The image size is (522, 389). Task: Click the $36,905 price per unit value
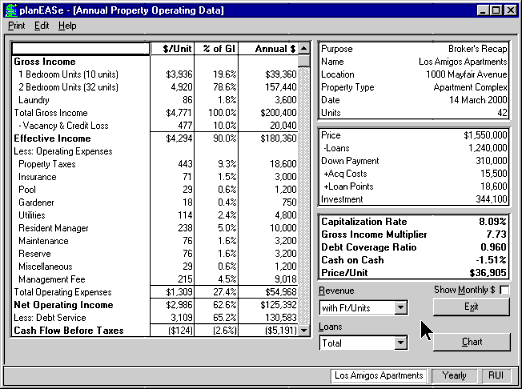pos(488,273)
